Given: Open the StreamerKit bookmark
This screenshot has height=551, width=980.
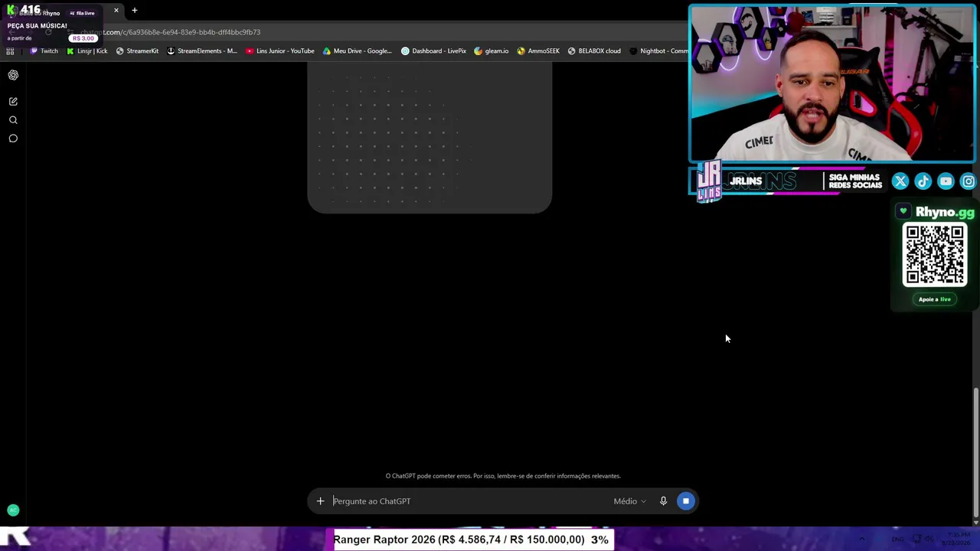Looking at the screenshot, I should click(x=137, y=51).
